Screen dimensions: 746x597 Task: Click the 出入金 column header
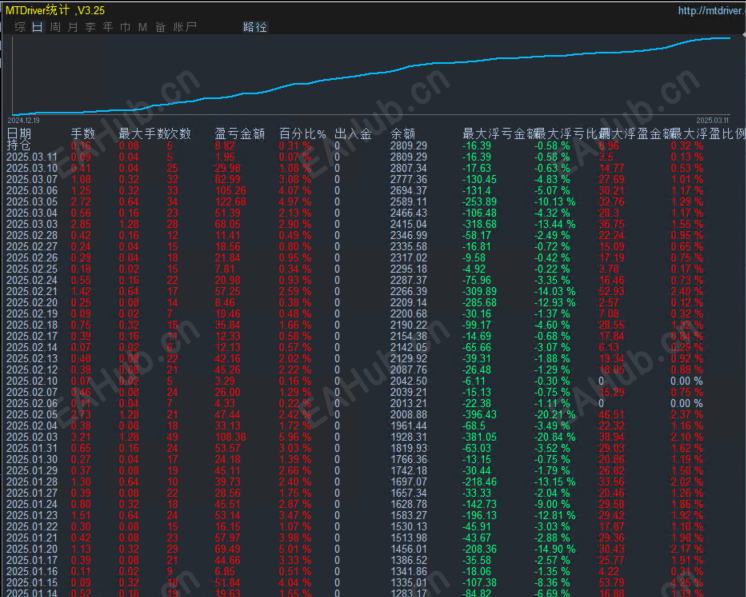coord(353,134)
